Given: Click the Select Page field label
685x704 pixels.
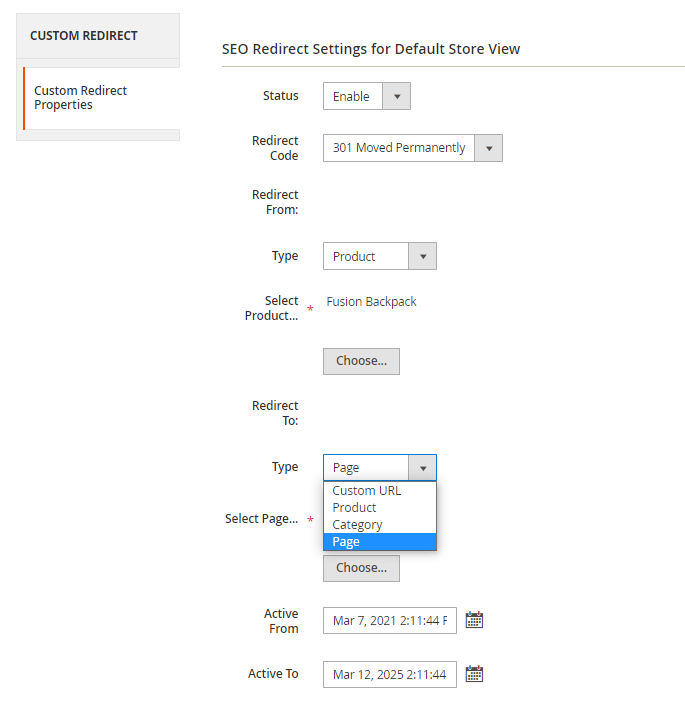Looking at the screenshot, I should pyautogui.click(x=261, y=519).
